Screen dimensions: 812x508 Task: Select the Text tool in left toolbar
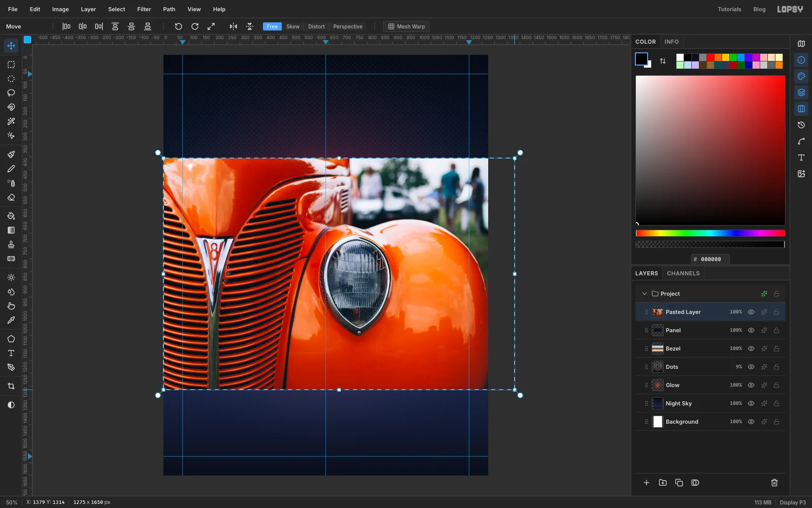(x=11, y=353)
